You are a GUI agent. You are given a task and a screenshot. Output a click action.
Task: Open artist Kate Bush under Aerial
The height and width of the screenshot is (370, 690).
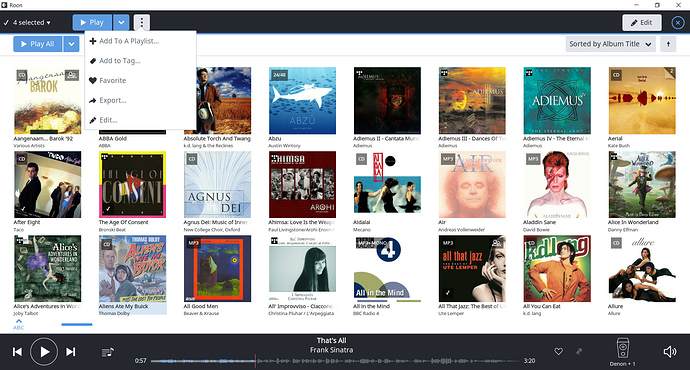[x=619, y=146]
